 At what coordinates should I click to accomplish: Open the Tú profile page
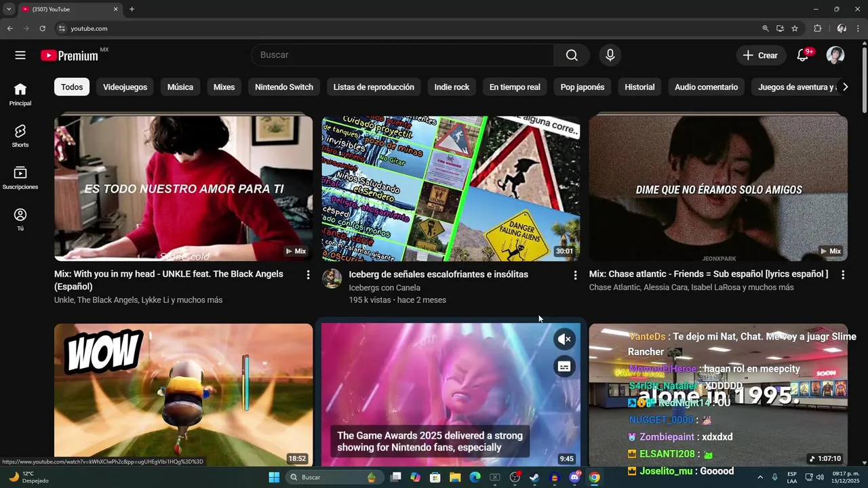point(20,220)
